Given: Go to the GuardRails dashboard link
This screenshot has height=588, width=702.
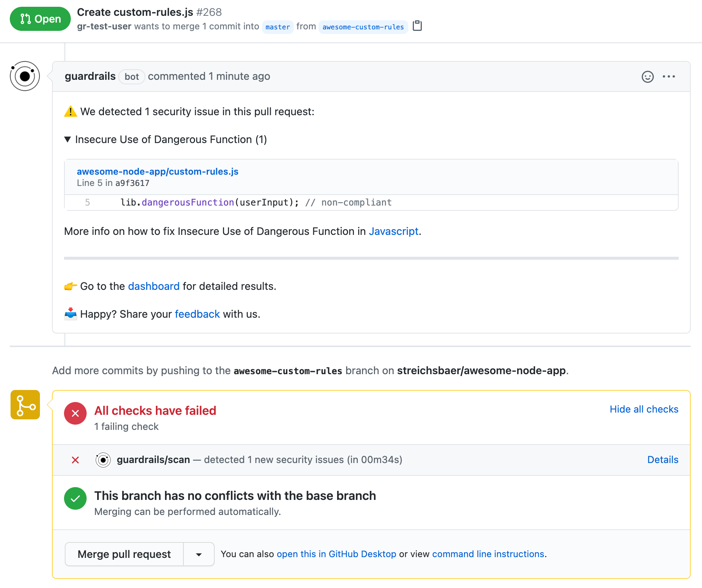Looking at the screenshot, I should click(154, 286).
